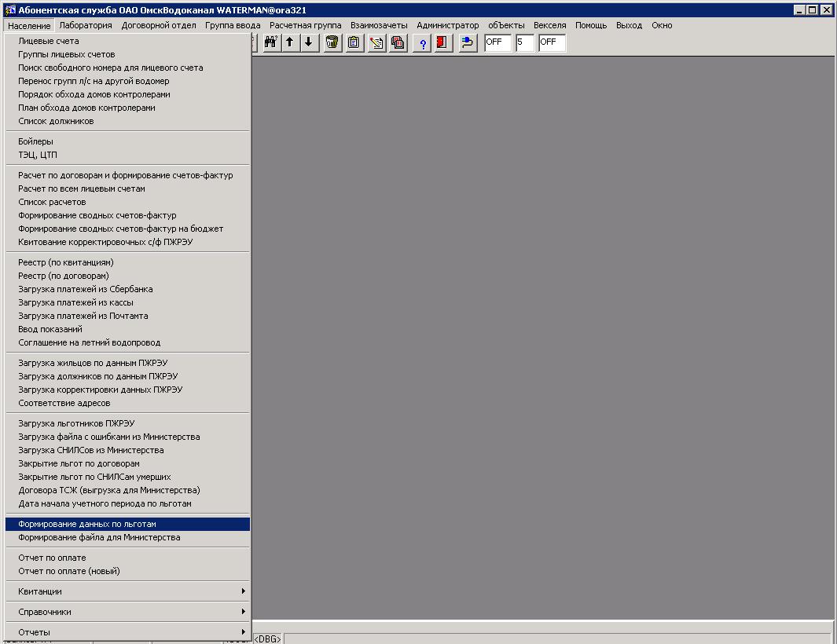
Task: Click the up arrow toolbar button
Action: [290, 42]
